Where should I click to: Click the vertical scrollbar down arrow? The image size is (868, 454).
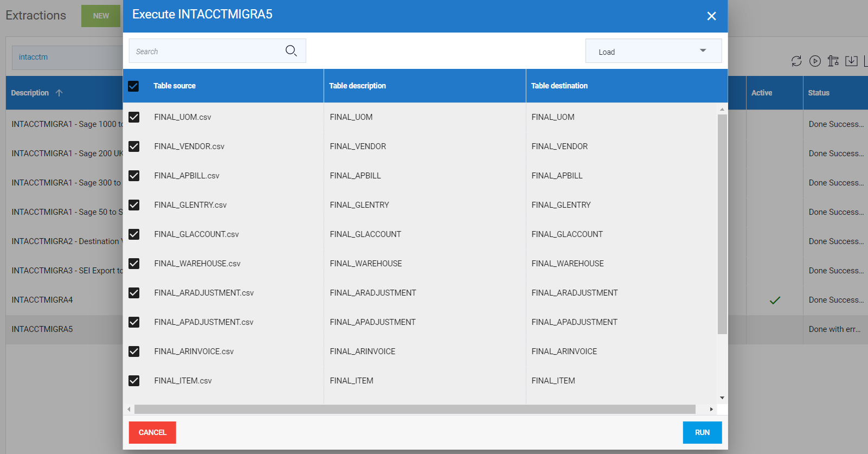pos(722,398)
